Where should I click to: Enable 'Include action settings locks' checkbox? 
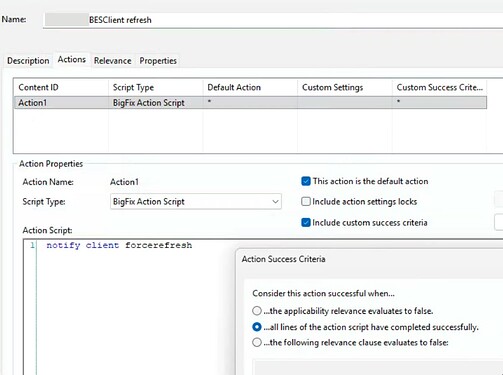click(306, 201)
